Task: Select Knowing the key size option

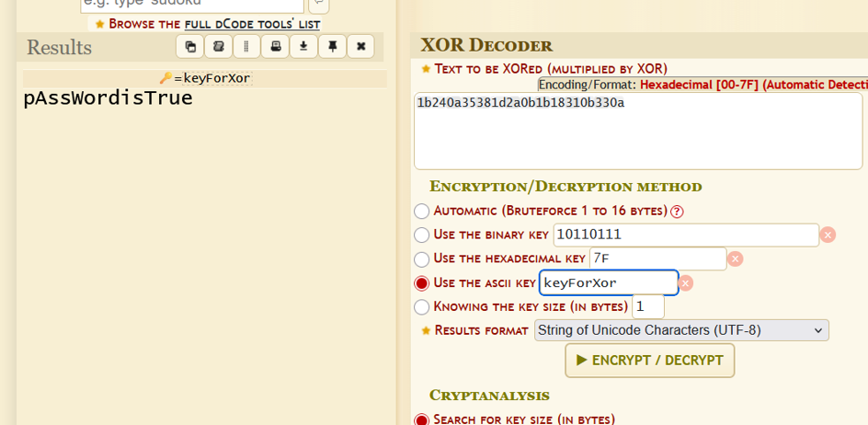Action: (x=422, y=306)
